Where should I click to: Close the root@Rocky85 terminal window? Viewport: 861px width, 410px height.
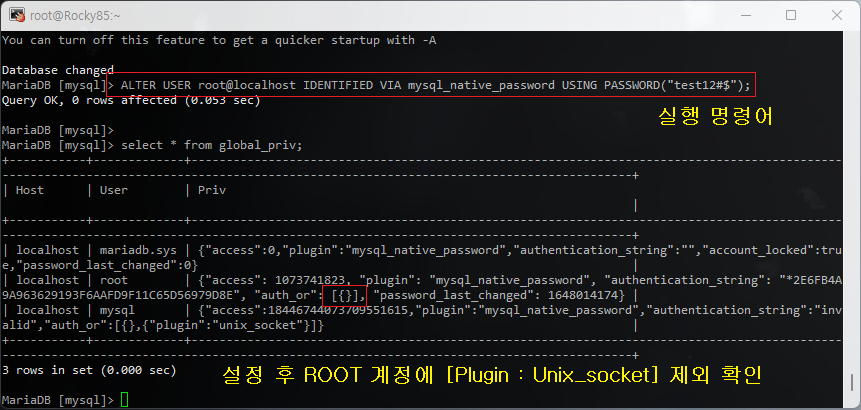(836, 15)
